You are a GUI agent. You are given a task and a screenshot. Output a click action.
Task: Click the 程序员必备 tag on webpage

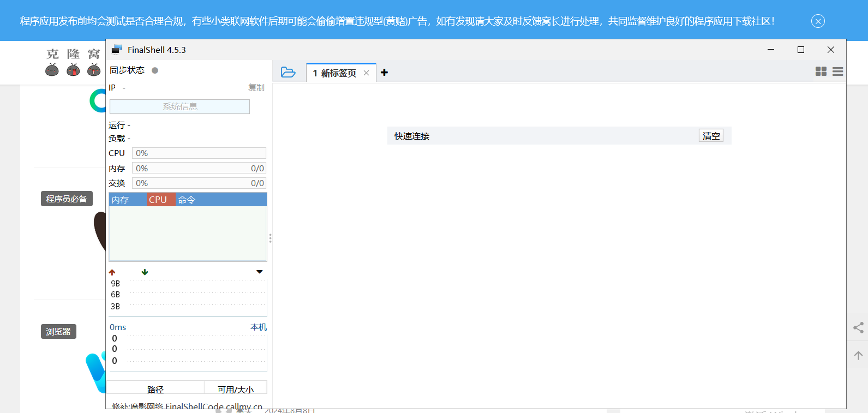pos(67,199)
